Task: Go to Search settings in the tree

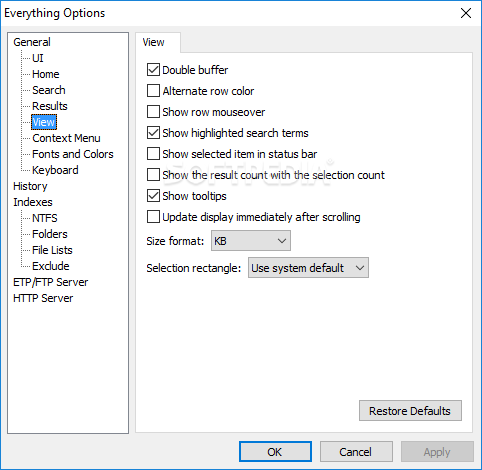Action: (49, 90)
